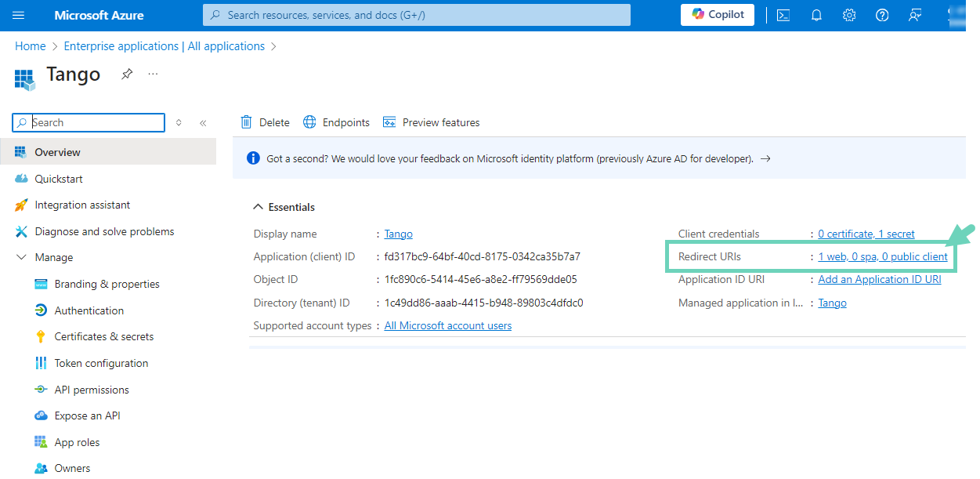The width and height of the screenshot is (980, 479).
Task: Open Branding & properties
Action: 108,284
